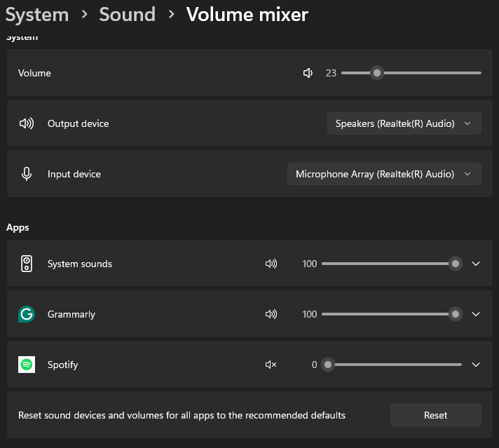499x448 pixels.
Task: Click the Spotify volume slider handle
Action: 328,365
